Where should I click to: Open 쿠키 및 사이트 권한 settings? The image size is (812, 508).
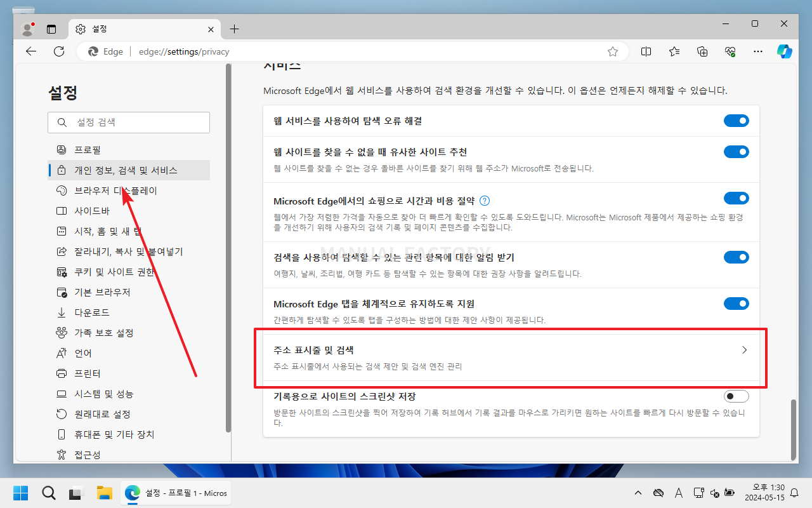point(129,272)
